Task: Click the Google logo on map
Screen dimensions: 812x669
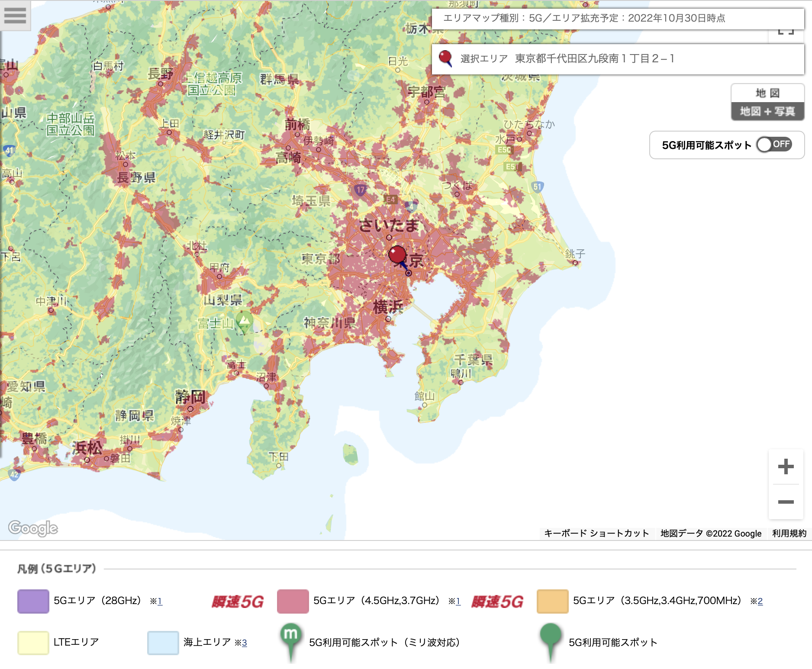Action: (33, 528)
